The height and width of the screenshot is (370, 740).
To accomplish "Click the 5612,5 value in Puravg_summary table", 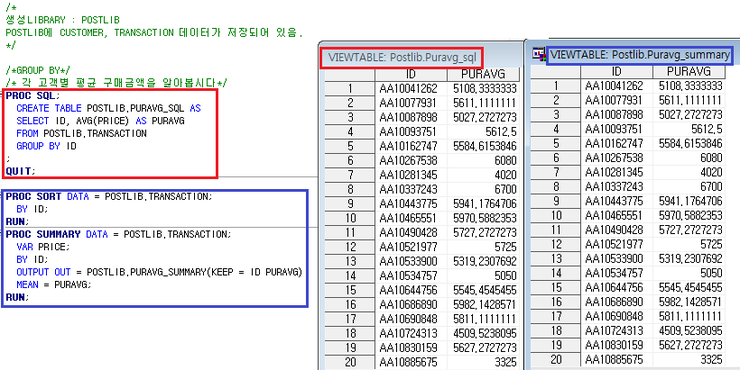I will coord(689,128).
